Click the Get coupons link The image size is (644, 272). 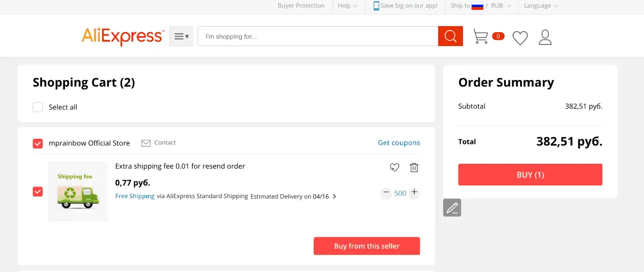click(x=399, y=143)
